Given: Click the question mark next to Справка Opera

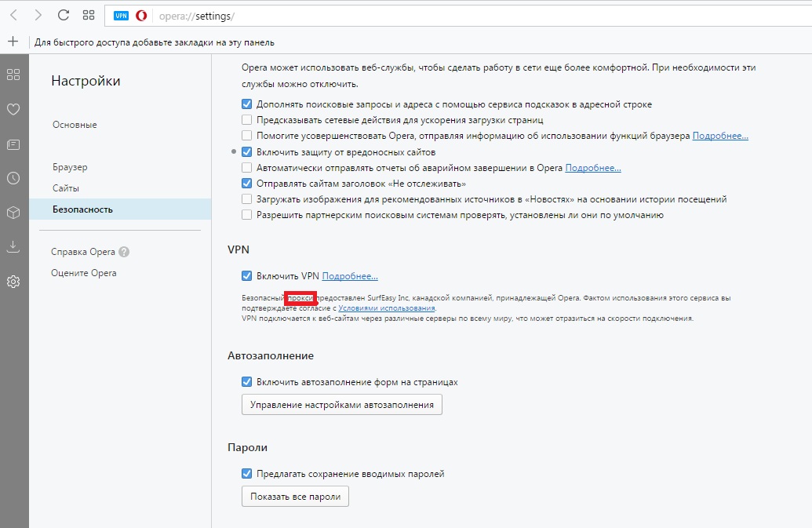Looking at the screenshot, I should (x=124, y=252).
